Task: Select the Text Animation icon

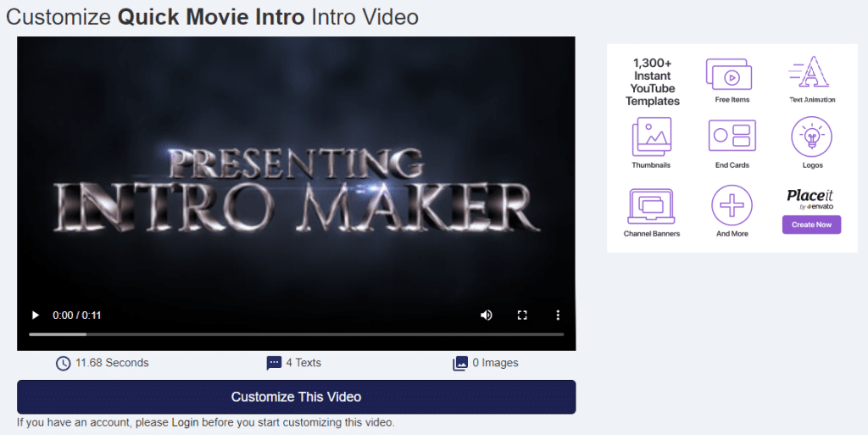Action: tap(812, 73)
